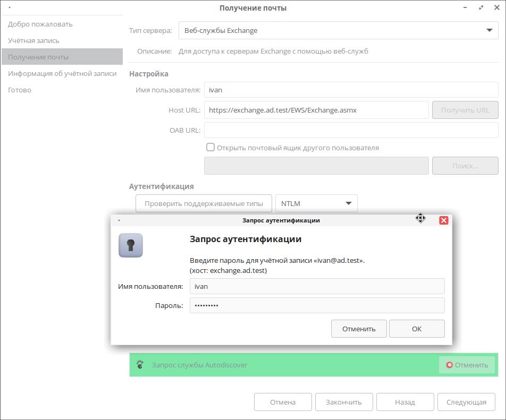The width and height of the screenshot is (506, 420).
Task: Click the Отмена button at the bottom
Action: click(x=283, y=402)
